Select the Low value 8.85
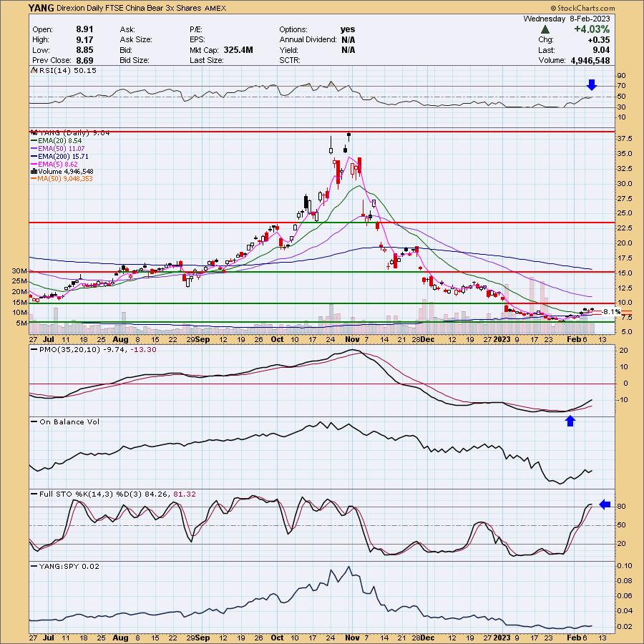This screenshot has height=644, width=644. coord(84,49)
